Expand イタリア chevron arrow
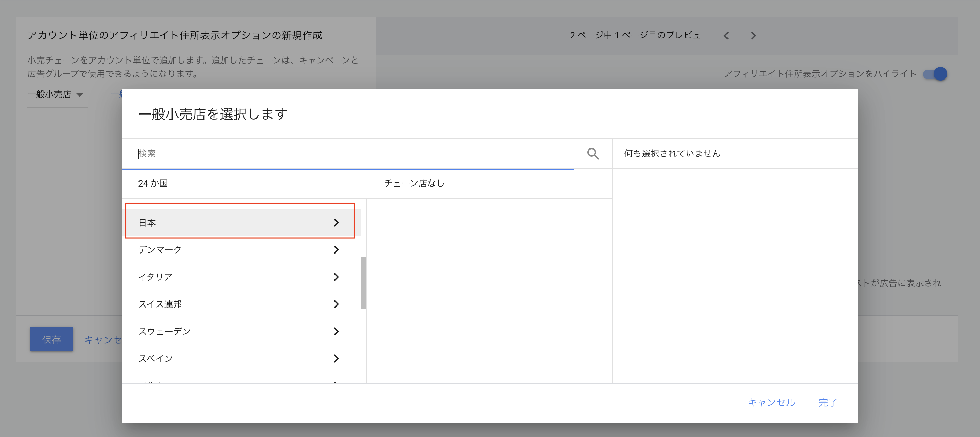Image resolution: width=980 pixels, height=437 pixels. pos(336,277)
